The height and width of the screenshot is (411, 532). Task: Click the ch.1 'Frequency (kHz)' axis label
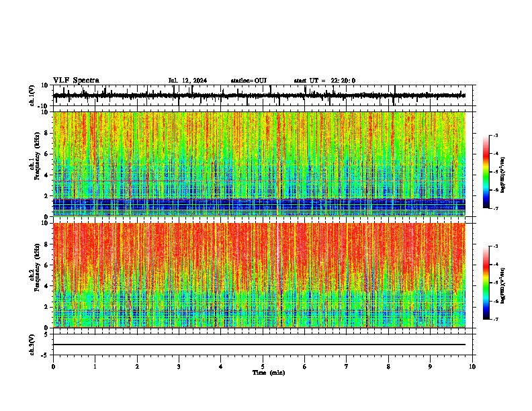37,157
